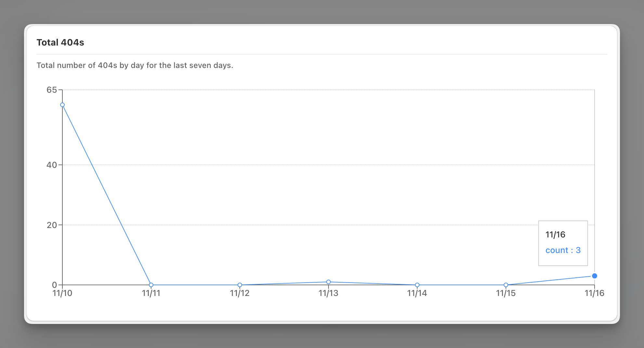This screenshot has width=644, height=348.
Task: Click the 11/14 x-axis date label
Action: click(417, 293)
